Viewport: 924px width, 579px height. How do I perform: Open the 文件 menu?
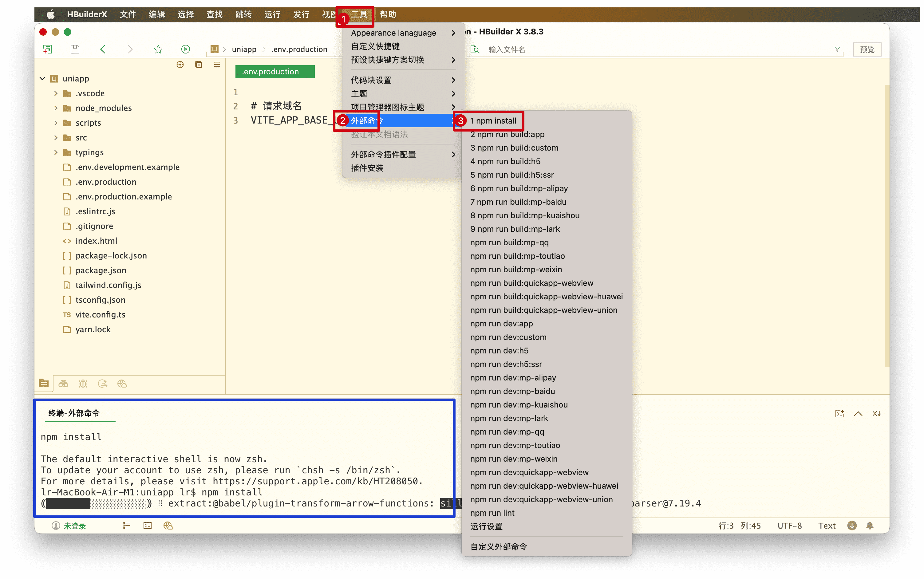click(128, 14)
